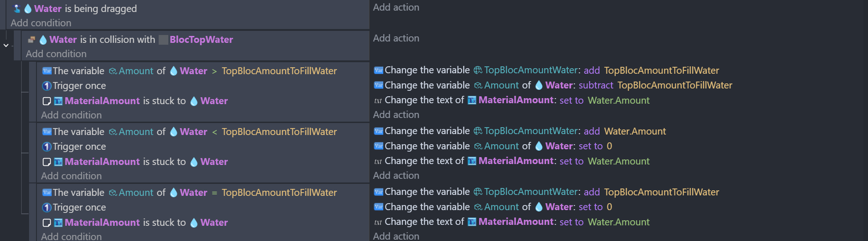
Task: Toggle inverted checkbox on first MaterialAmount stuck condition
Action: tap(47, 101)
